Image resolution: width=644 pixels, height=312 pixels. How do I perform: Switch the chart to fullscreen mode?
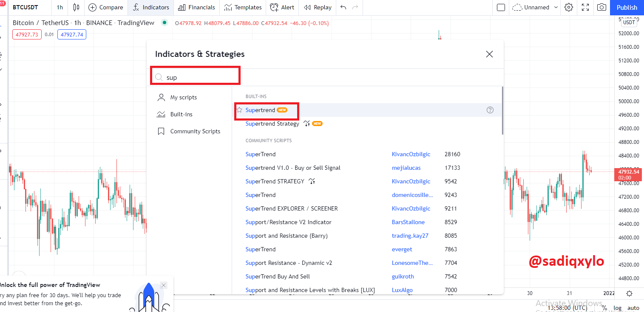tap(585, 7)
